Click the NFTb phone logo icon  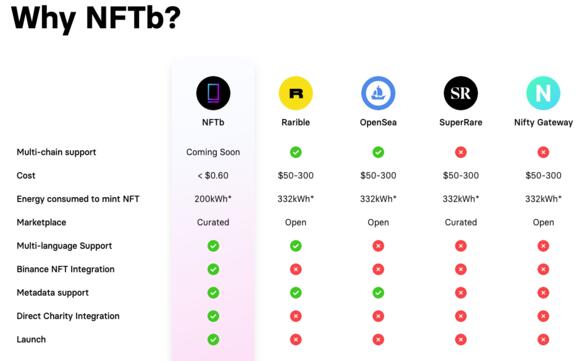[213, 93]
